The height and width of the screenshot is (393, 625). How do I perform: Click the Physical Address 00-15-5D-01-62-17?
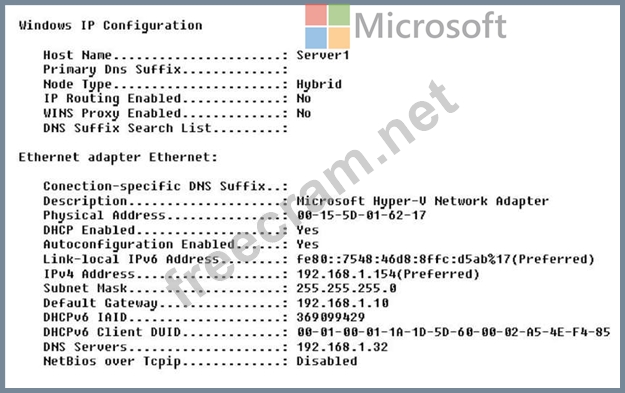[362, 216]
